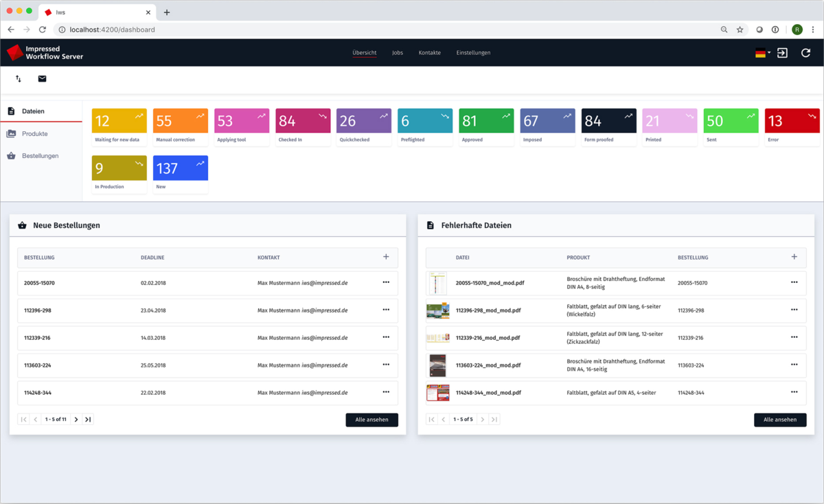Open the German flag language dropdown
Image resolution: width=824 pixels, height=504 pixels.
click(762, 53)
